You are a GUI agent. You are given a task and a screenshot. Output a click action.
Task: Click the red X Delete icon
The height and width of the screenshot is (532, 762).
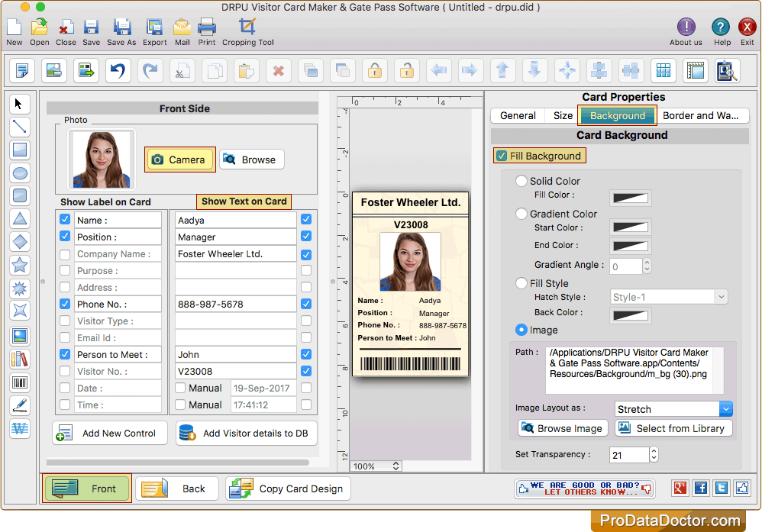(x=279, y=71)
